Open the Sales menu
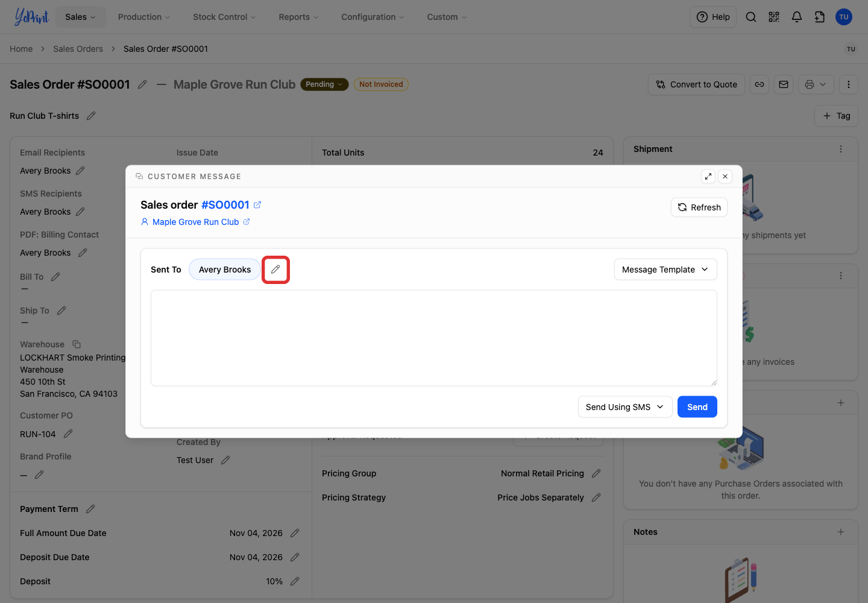Screen dimensions: 868x603 pyautogui.click(x=80, y=17)
